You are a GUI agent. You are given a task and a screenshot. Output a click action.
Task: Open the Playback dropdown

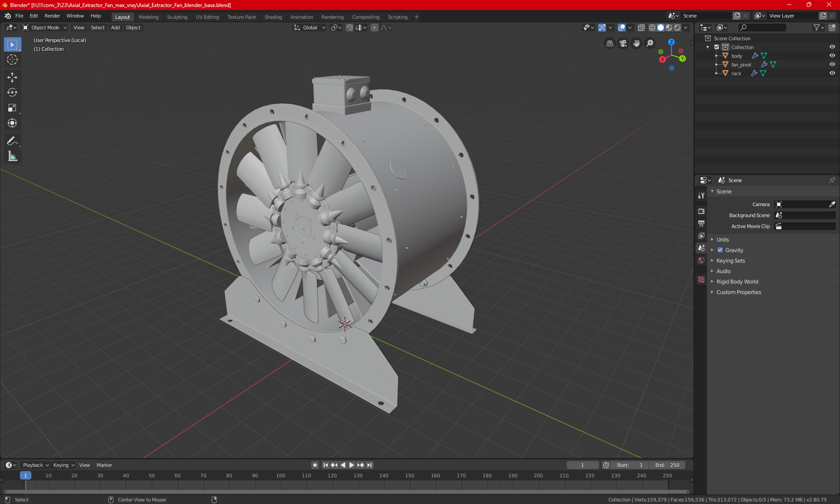(x=35, y=465)
